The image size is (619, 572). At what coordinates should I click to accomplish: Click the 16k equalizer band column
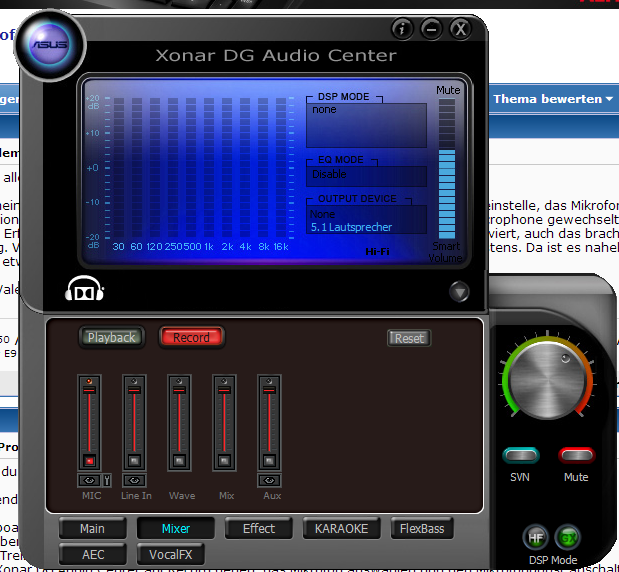[281, 168]
